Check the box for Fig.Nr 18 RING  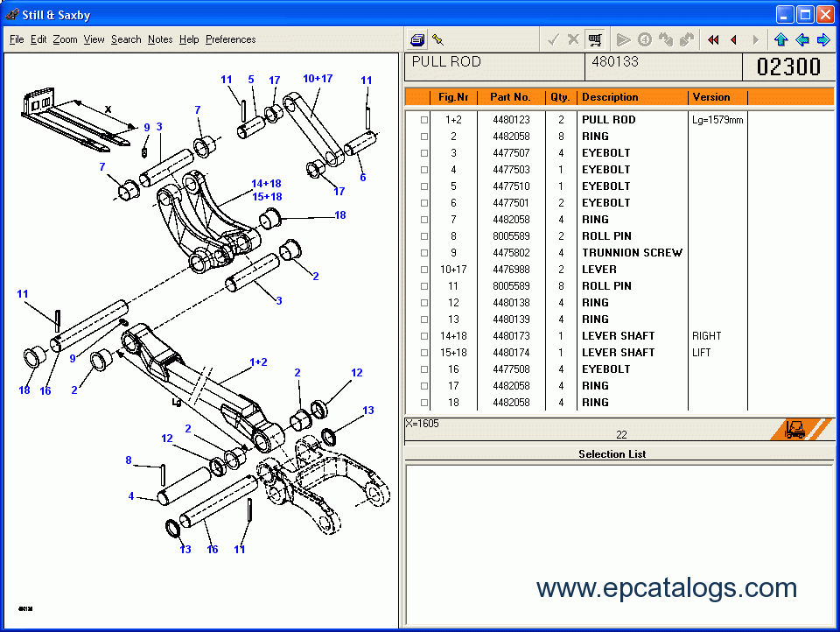424,403
